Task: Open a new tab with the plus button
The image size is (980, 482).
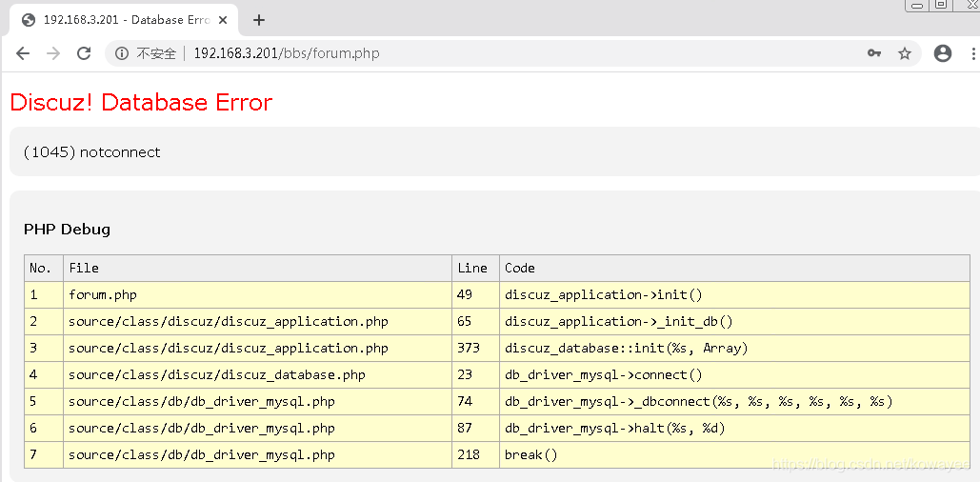Action: (x=259, y=20)
